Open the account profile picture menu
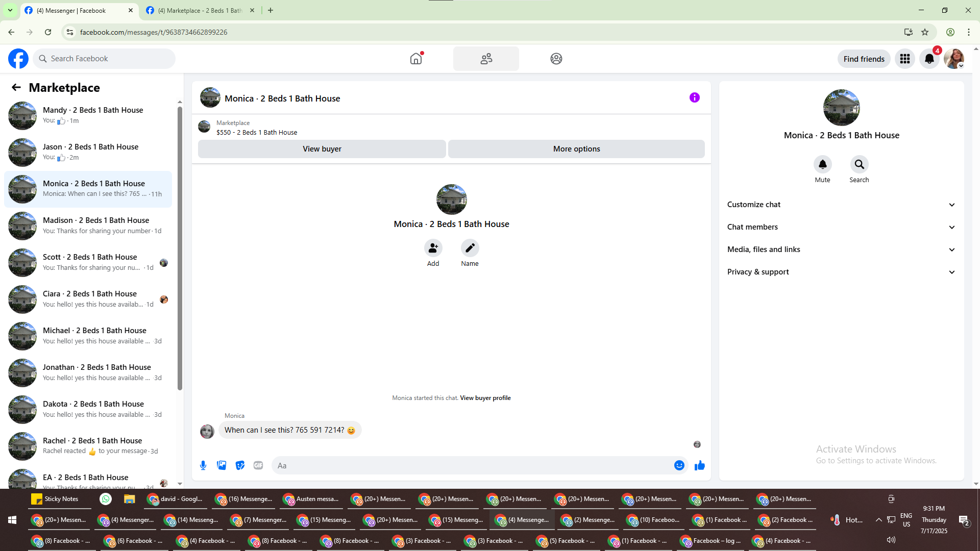 point(954,59)
